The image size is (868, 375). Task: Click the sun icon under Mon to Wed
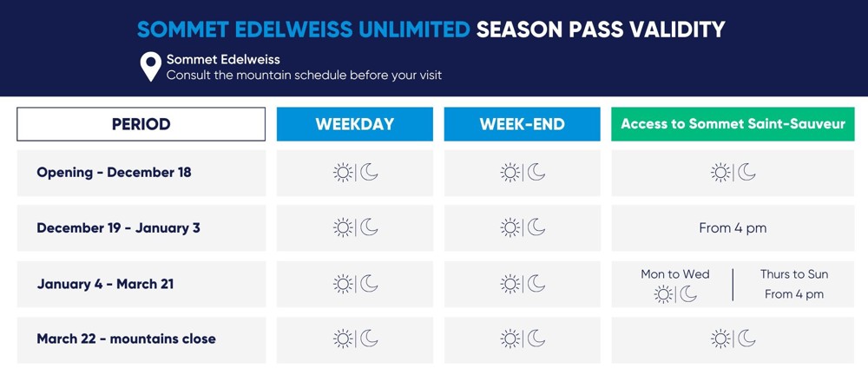(x=664, y=294)
